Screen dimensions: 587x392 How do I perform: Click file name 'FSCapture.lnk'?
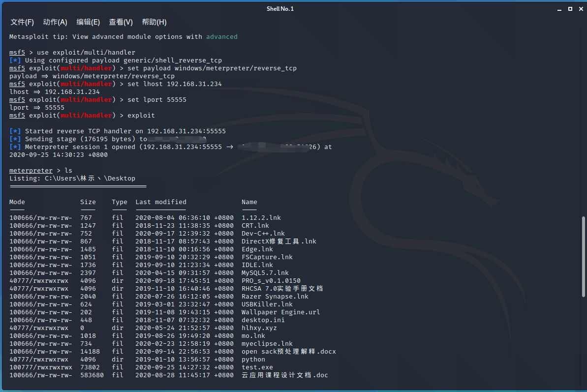click(x=267, y=257)
